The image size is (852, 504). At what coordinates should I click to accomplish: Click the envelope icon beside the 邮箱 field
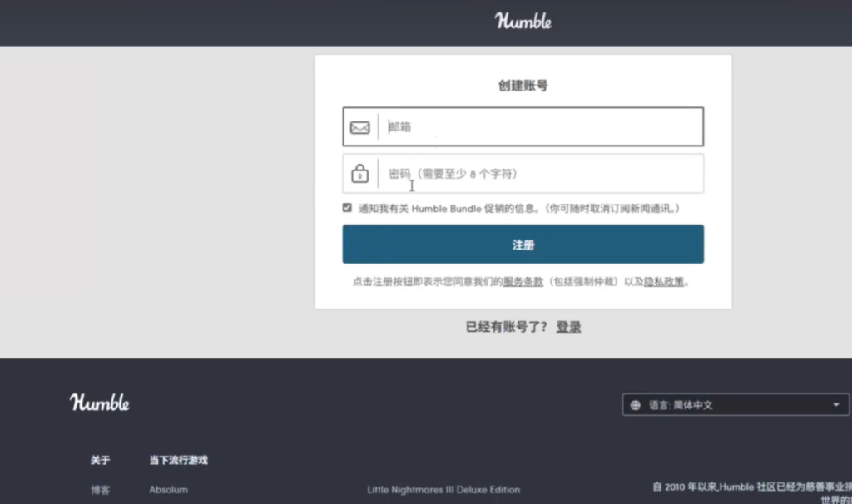tap(359, 127)
